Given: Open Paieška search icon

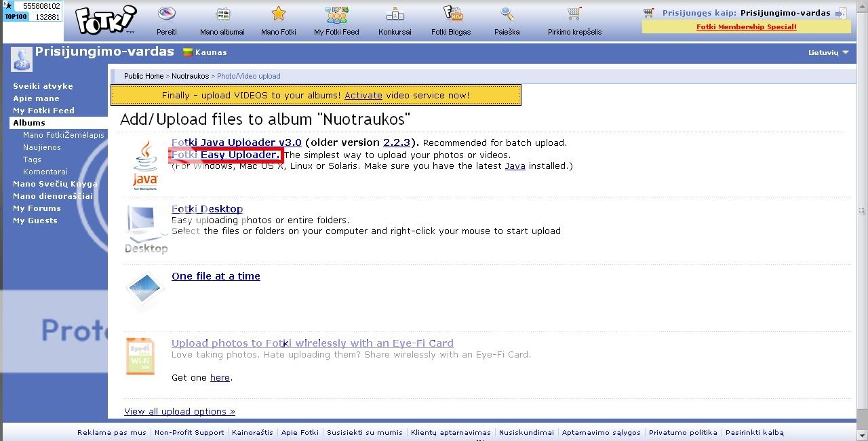Looking at the screenshot, I should click(507, 14).
